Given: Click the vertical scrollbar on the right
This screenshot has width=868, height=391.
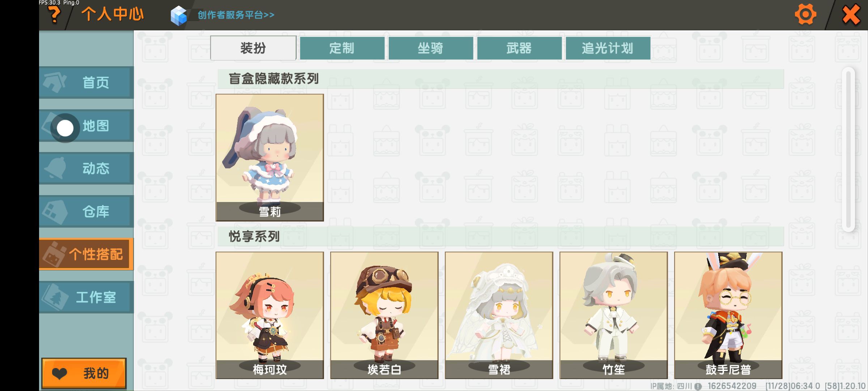Looking at the screenshot, I should pos(848,149).
